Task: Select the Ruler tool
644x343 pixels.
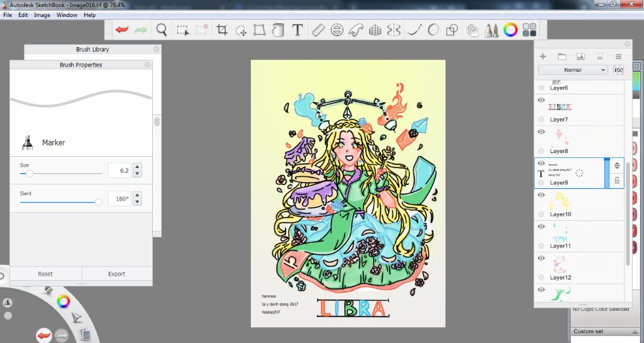Action: (x=318, y=30)
